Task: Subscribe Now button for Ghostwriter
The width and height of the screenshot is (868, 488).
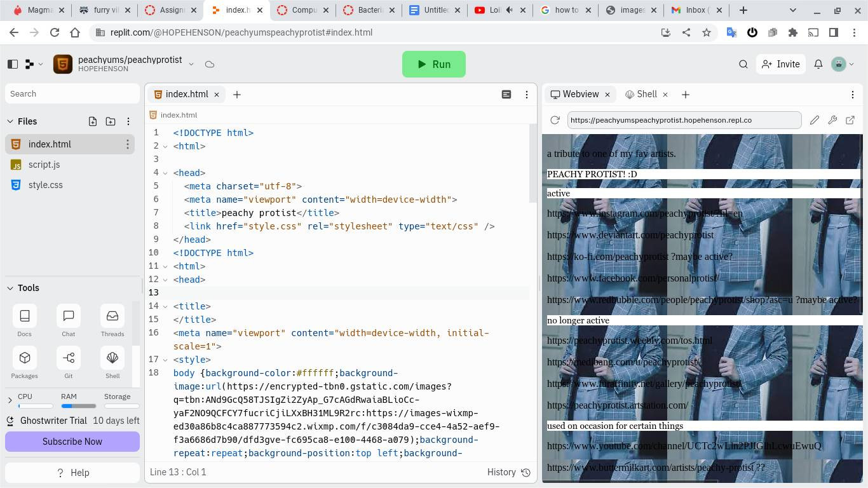Action: point(72,442)
